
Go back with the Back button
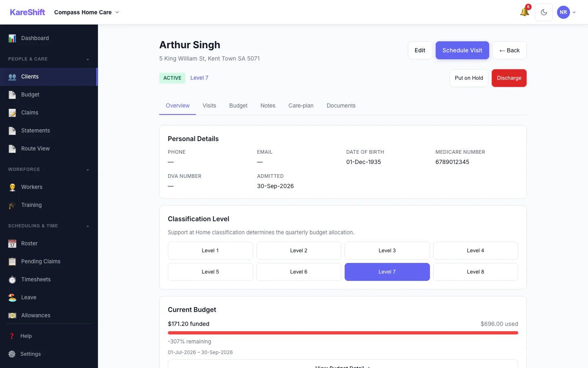click(x=510, y=50)
